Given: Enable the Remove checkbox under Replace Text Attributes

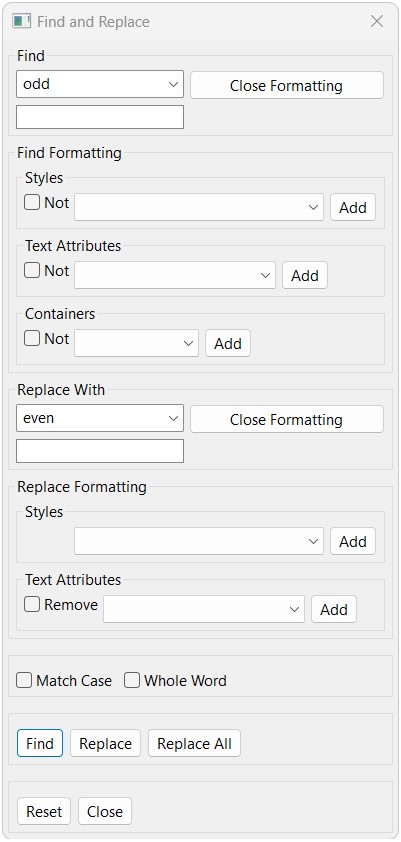Looking at the screenshot, I should 32,605.
